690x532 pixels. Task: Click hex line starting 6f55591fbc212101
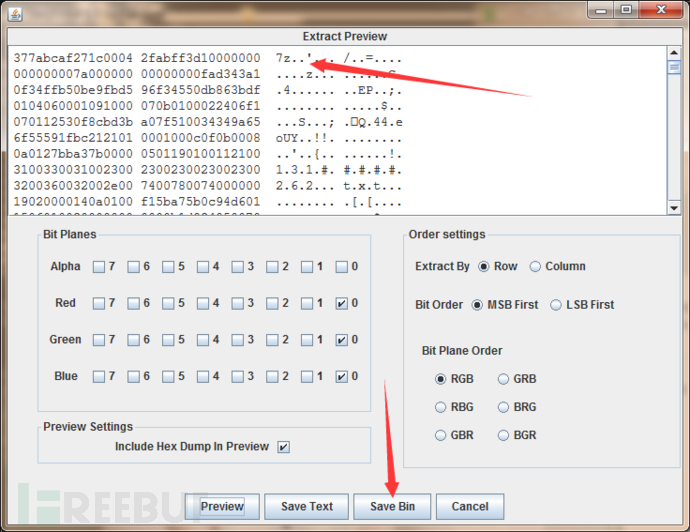pos(208,138)
